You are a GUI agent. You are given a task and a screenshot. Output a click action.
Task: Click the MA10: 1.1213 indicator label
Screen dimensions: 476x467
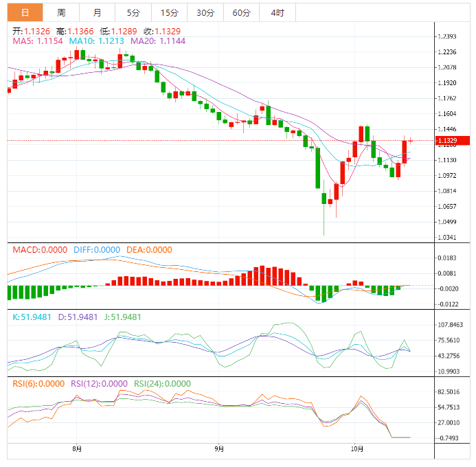click(x=97, y=41)
